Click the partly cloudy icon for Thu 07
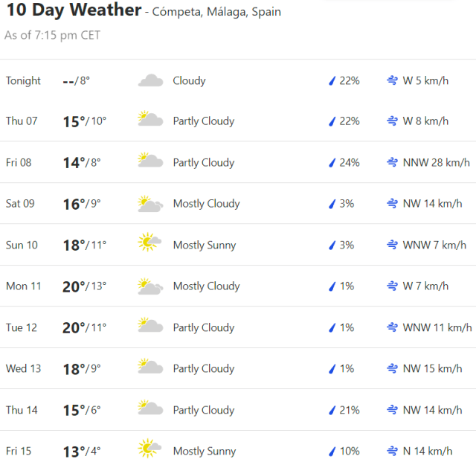 coord(150,121)
